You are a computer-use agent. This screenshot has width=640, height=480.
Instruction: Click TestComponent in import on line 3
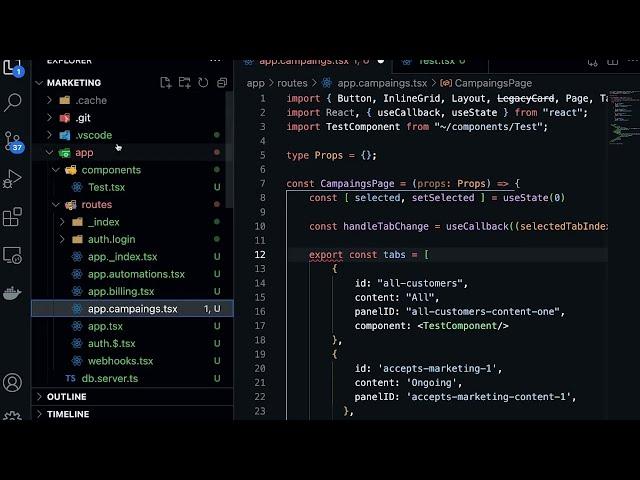[x=363, y=127]
